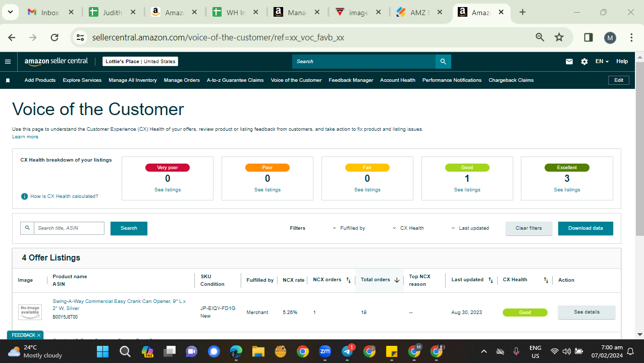Open Telegram from taskbar
The height and width of the screenshot is (363, 644).
coord(347,351)
